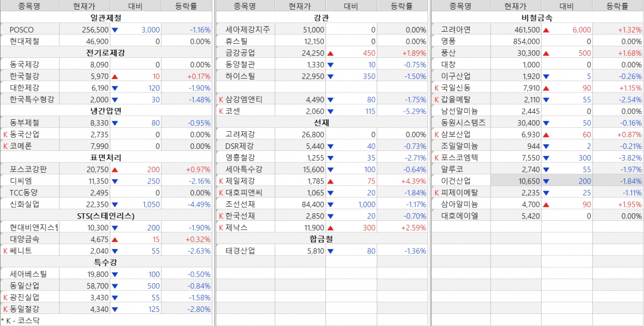The width and height of the screenshot is (644, 326).
Task: Click 동일철강 stock name
Action: click(x=24, y=309)
